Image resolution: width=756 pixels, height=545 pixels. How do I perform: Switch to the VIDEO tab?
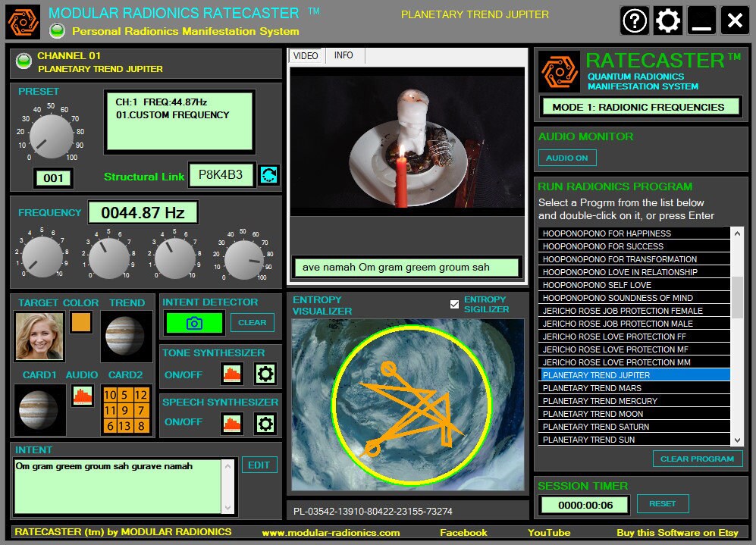pyautogui.click(x=305, y=55)
